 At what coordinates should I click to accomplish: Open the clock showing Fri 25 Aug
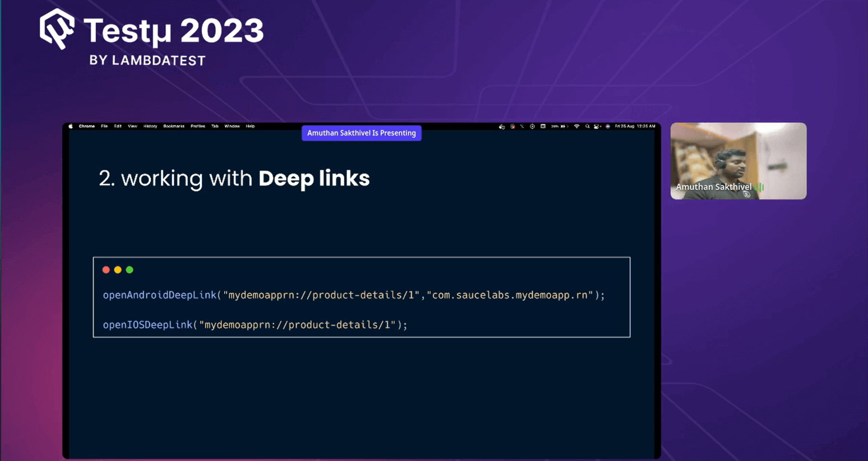[x=635, y=127]
